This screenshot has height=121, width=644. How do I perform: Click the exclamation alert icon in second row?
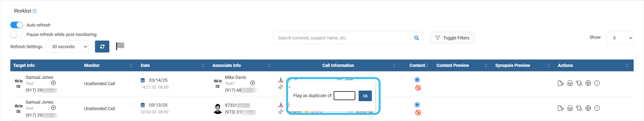click(597, 108)
